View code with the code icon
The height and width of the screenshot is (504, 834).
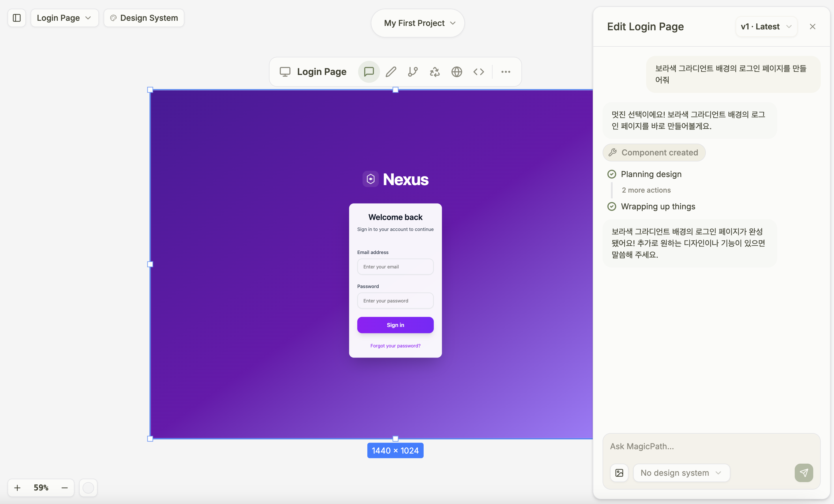[x=478, y=72]
